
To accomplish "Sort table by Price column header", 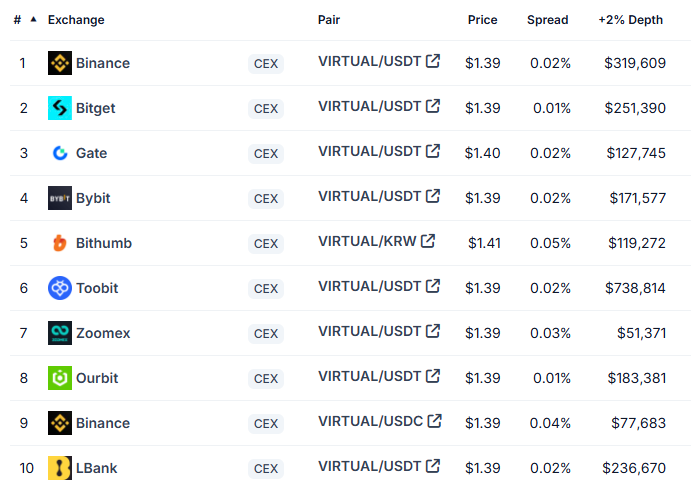I will pyautogui.click(x=483, y=20).
